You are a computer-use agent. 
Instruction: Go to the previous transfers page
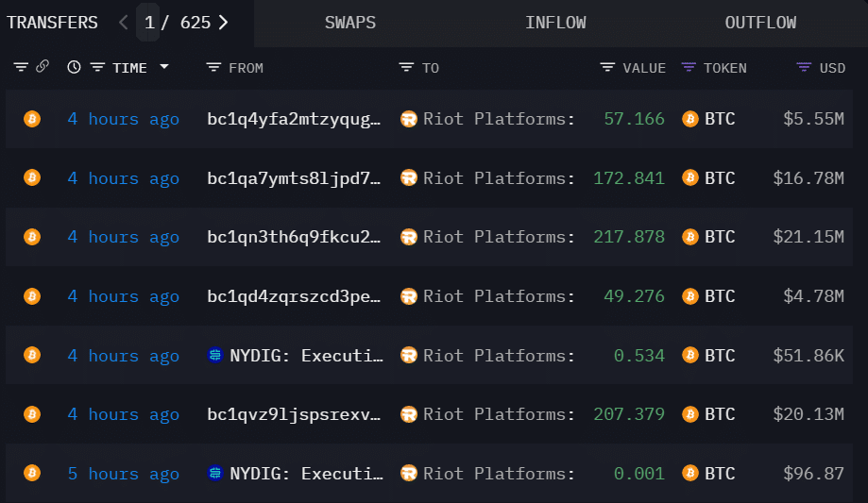124,23
